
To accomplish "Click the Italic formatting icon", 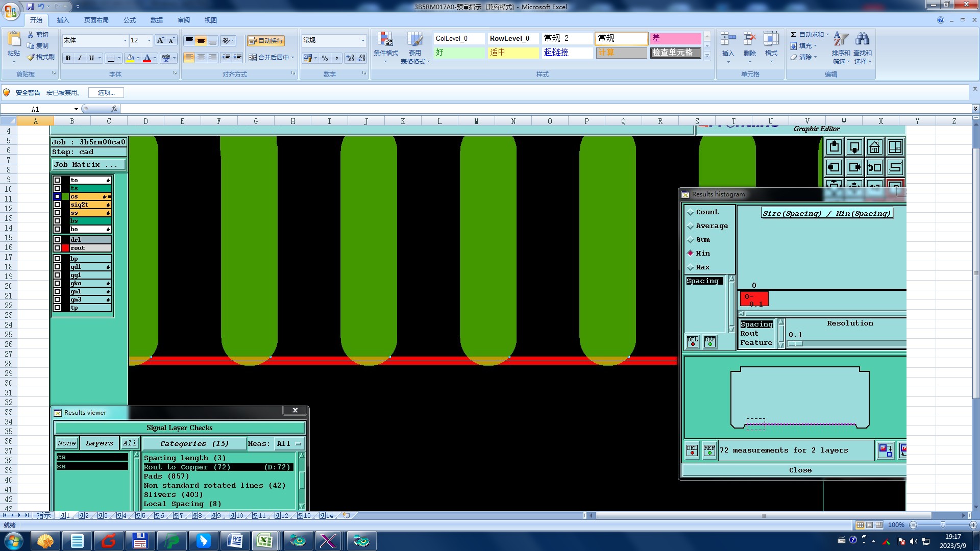I will pyautogui.click(x=80, y=58).
